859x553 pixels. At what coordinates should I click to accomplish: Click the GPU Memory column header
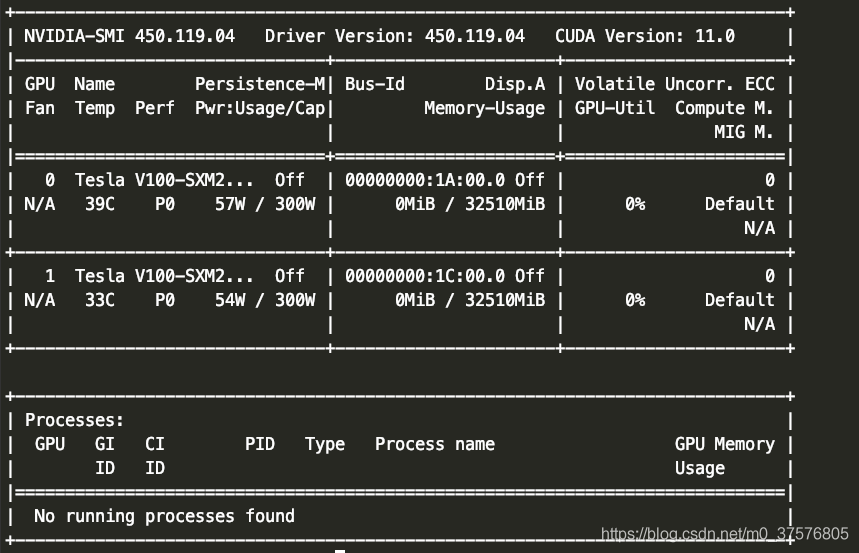tap(725, 444)
